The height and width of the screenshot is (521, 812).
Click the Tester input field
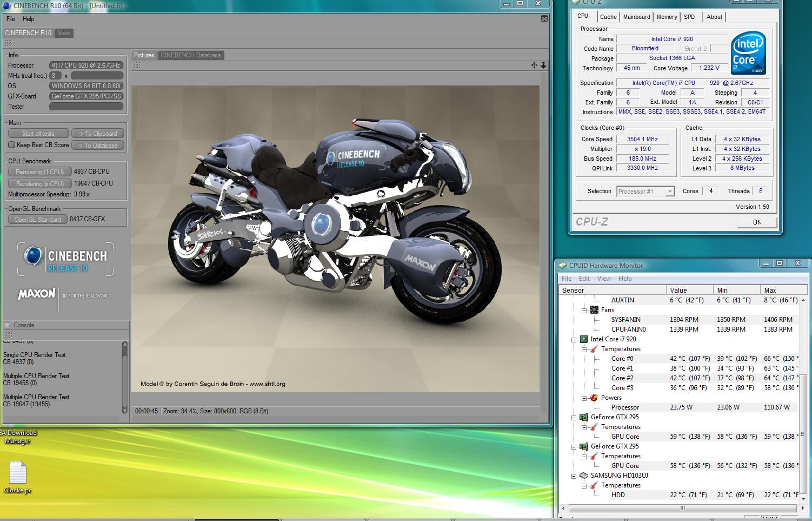86,107
